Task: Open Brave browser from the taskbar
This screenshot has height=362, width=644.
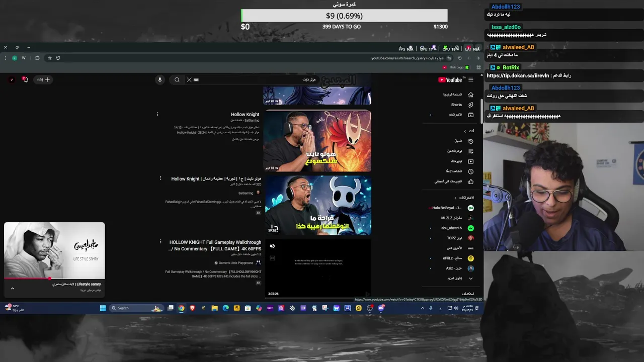Action: click(x=192, y=308)
